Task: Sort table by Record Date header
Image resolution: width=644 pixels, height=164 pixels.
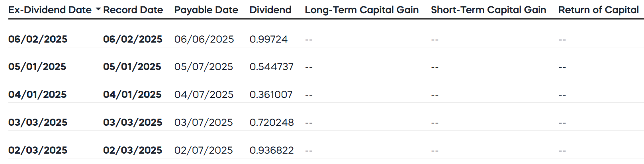Action: point(133,10)
